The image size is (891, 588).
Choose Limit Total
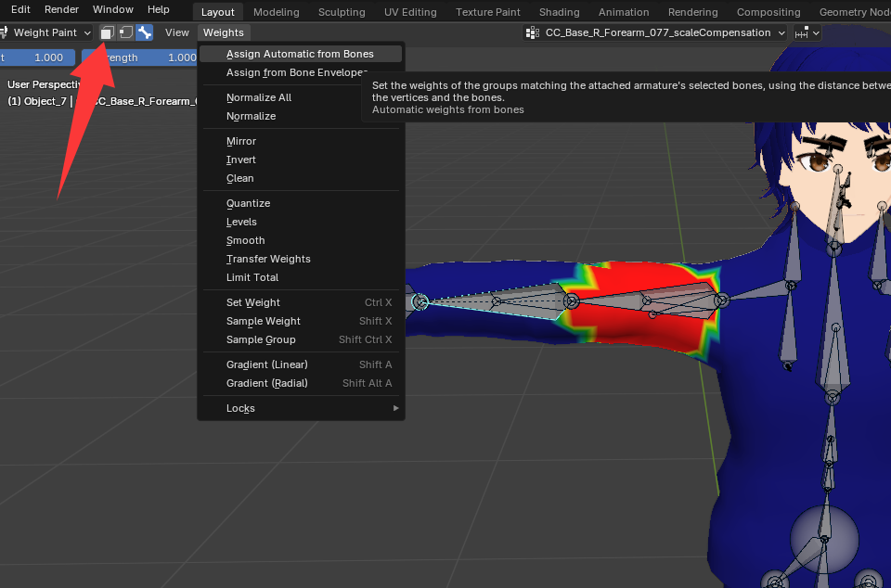(x=301, y=277)
